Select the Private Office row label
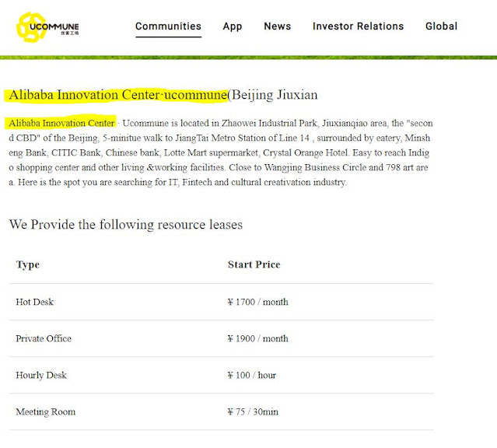This screenshot has height=448, width=497. 44,338
